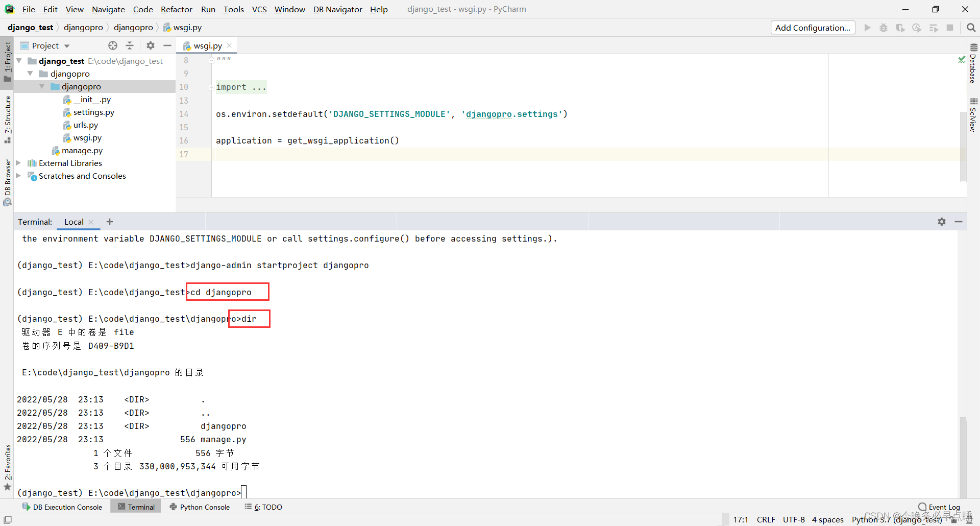The height and width of the screenshot is (526, 980).
Task: Select urls.py in project tree
Action: pyautogui.click(x=85, y=125)
